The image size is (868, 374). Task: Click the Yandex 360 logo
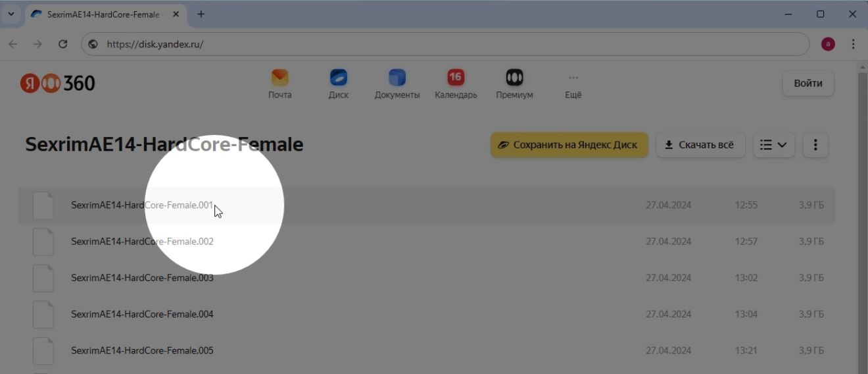click(58, 83)
